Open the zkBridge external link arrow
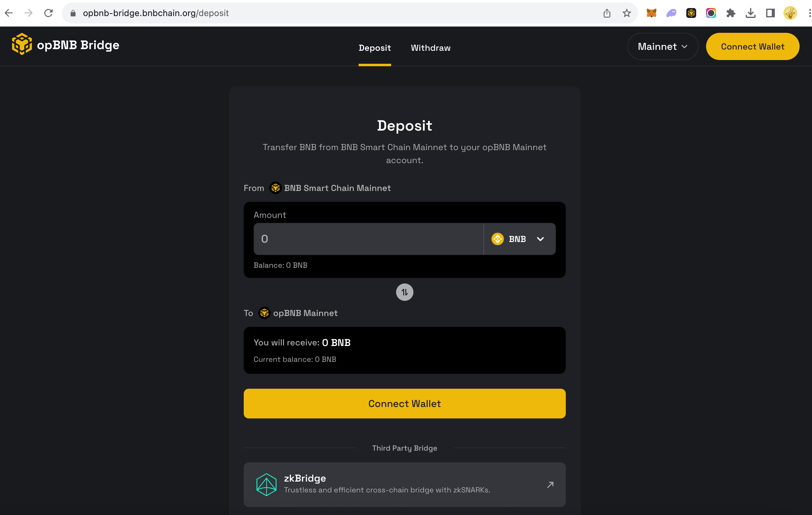Image resolution: width=812 pixels, height=515 pixels. pos(550,485)
